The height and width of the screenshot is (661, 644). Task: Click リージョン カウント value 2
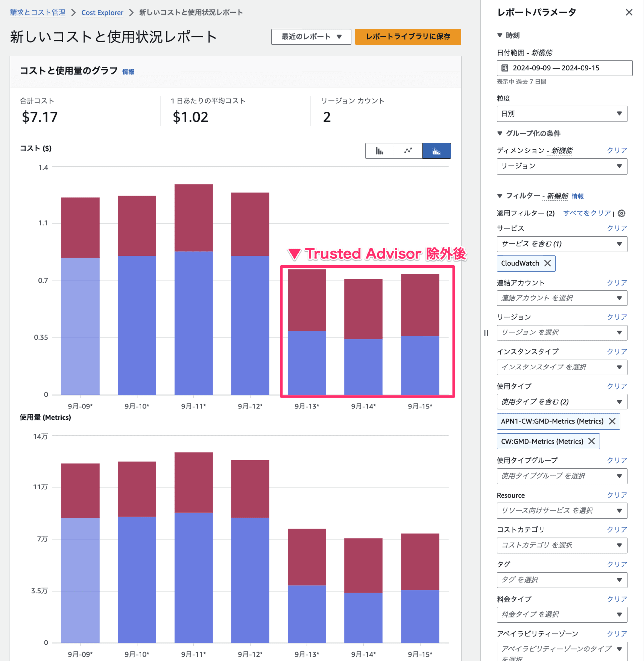point(327,117)
